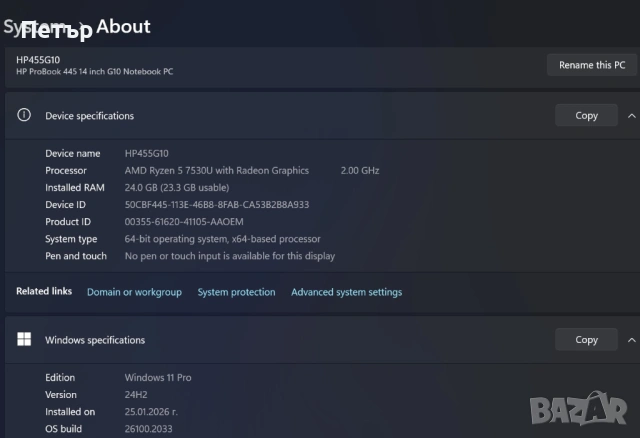Image resolution: width=640 pixels, height=438 pixels.
Task: Copy the Windows specifications
Action: pos(586,340)
